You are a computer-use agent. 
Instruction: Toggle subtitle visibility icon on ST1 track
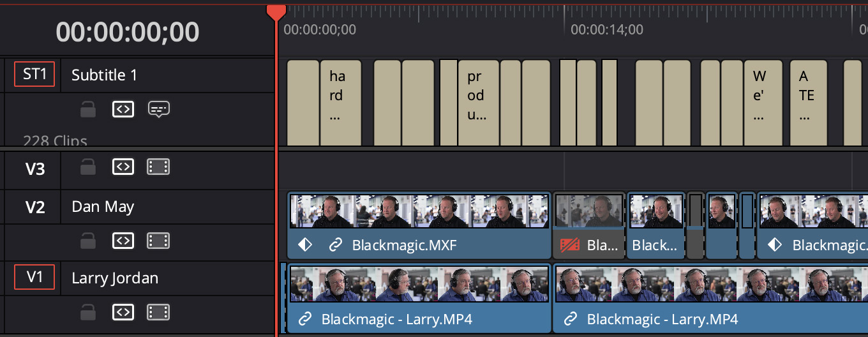point(158,110)
